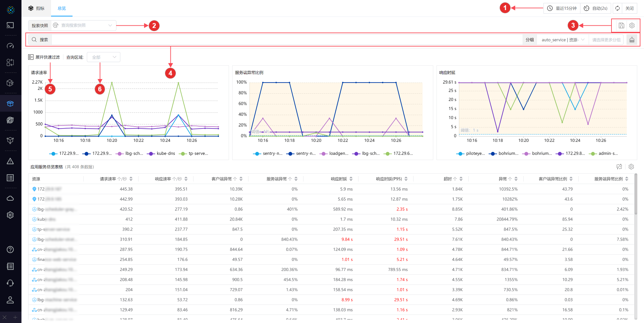
Task: Open user profile icon in sidebar
Action: [10, 300]
